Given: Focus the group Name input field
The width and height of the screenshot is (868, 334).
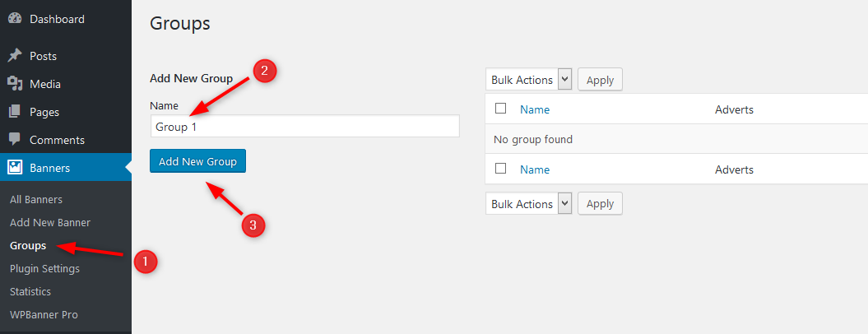Looking at the screenshot, I should (305, 127).
